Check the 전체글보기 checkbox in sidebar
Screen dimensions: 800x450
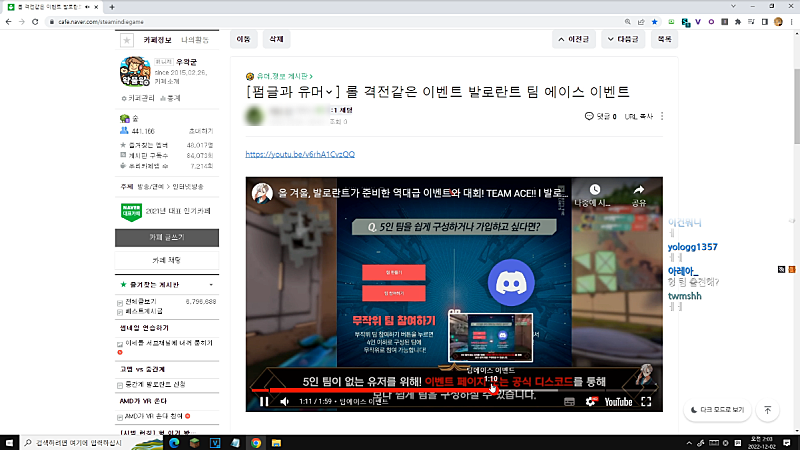click(x=122, y=300)
